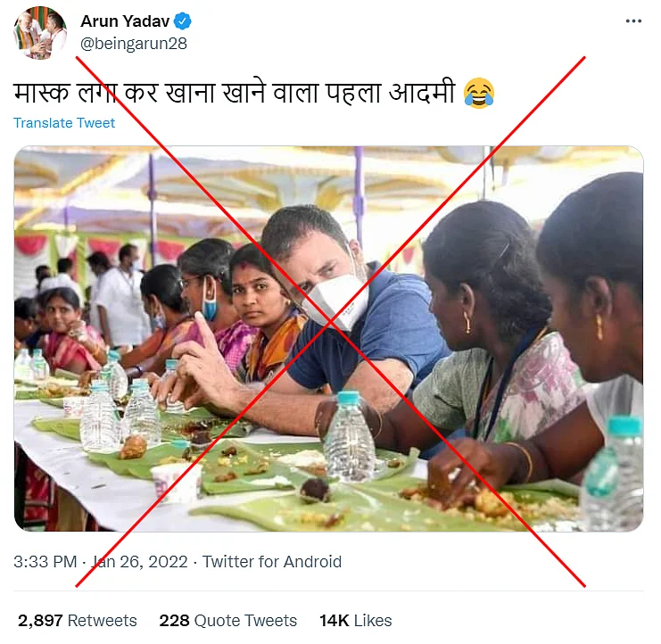Click the center of the red cross overlay
Screen dimensions: 661x644
click(x=330, y=322)
